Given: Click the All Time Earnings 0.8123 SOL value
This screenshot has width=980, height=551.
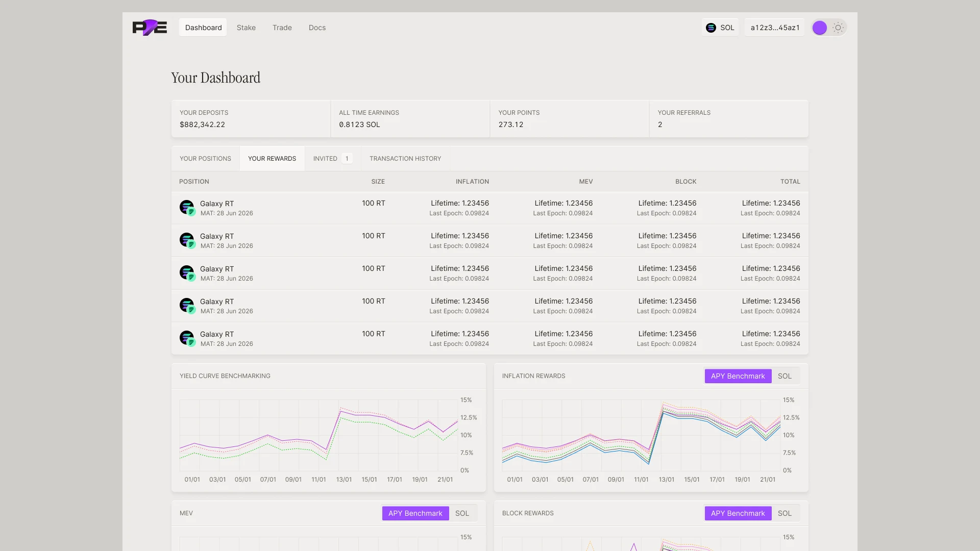Looking at the screenshot, I should point(359,124).
